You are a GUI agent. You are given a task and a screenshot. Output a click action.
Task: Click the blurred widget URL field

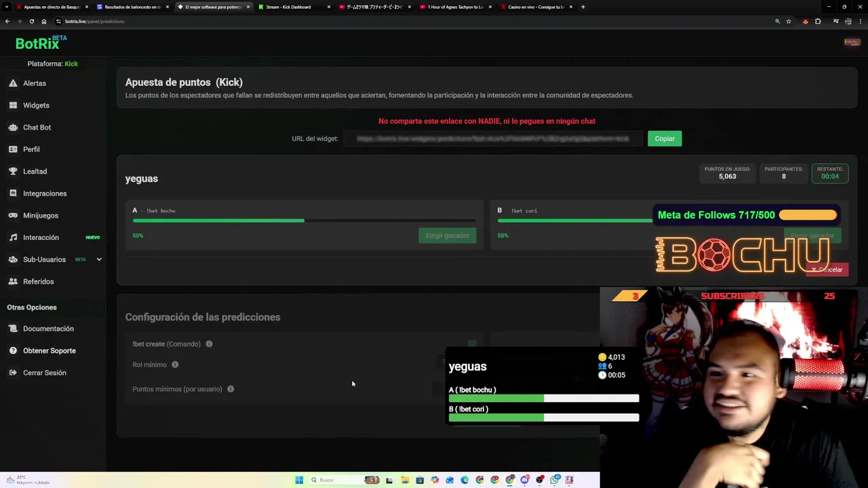point(493,138)
